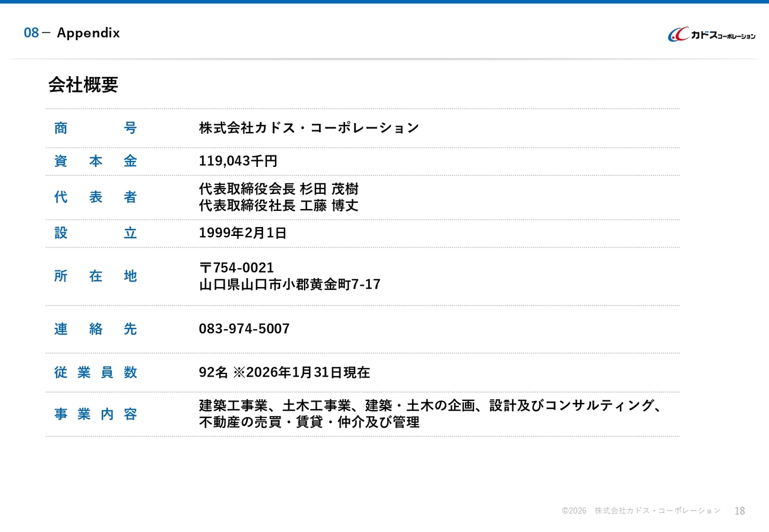Click the 設立 row label
This screenshot has height=532, width=769.
(96, 233)
